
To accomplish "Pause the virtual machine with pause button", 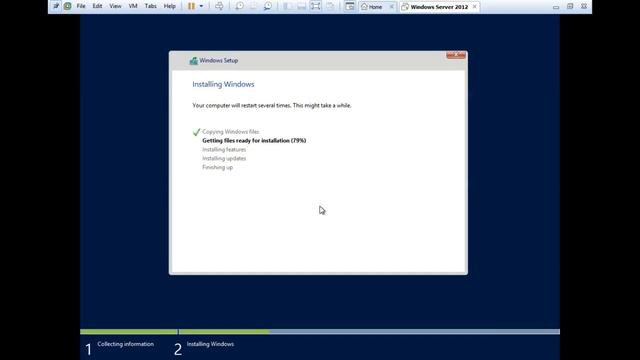I will (191, 6).
